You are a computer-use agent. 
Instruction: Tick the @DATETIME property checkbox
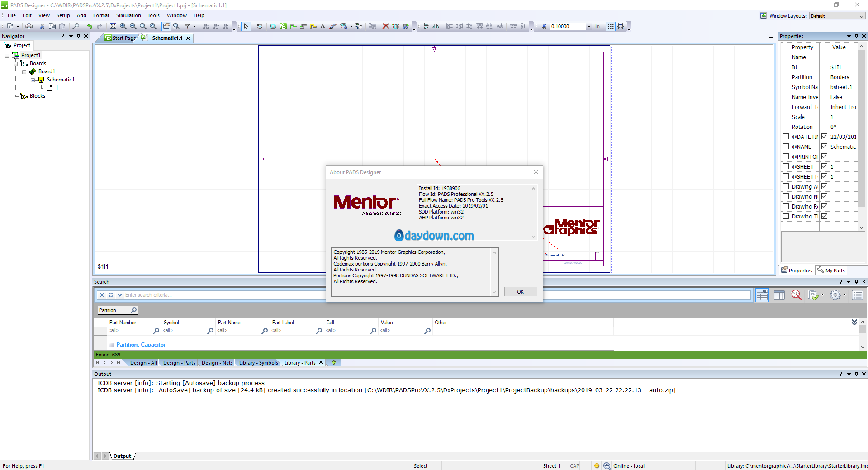[x=786, y=137]
